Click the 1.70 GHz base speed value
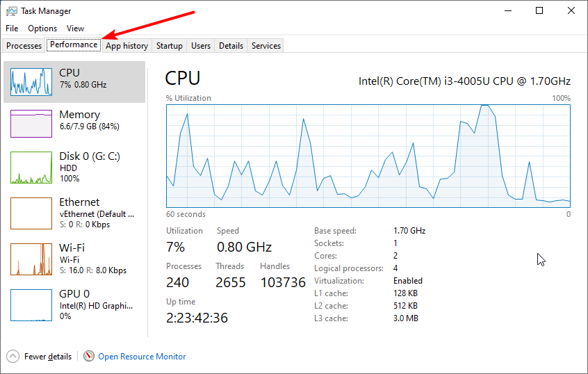This screenshot has width=588, height=374. pyautogui.click(x=409, y=231)
